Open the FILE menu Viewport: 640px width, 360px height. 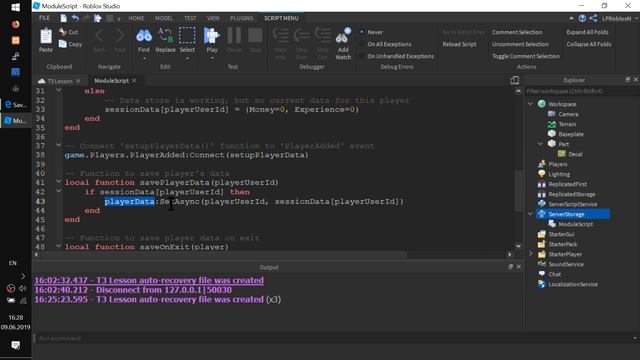(x=44, y=18)
